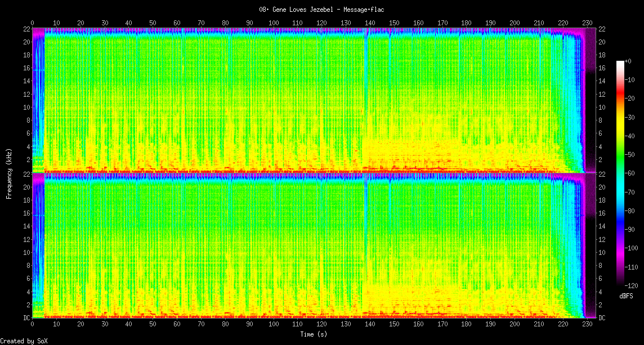
Task: Click the 230 mark on the top time axis
Action: coord(587,23)
